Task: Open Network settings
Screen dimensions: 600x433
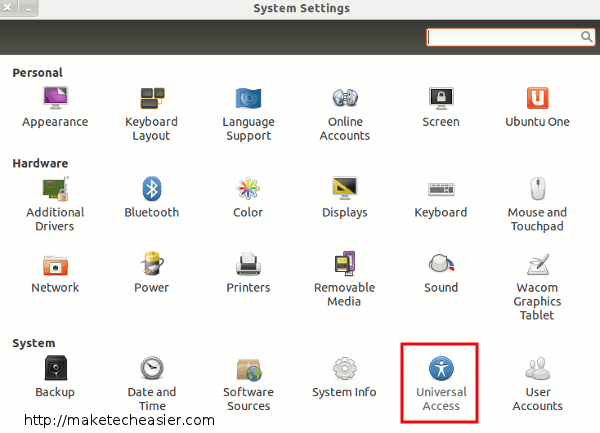Action: coord(55,273)
